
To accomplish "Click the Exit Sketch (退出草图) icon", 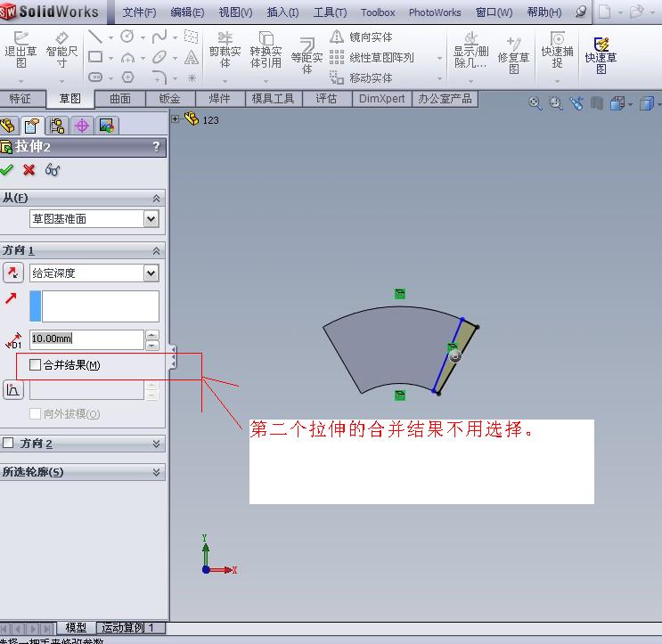I will click(x=20, y=50).
